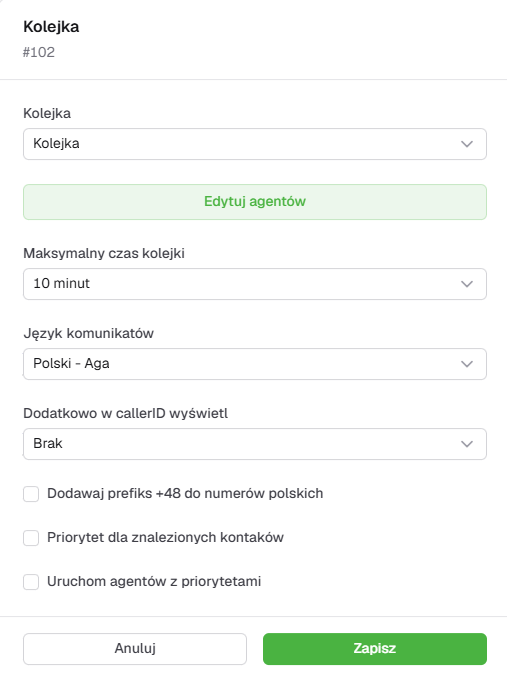The height and width of the screenshot is (675, 507).
Task: Click the chevron arrow beside Brak
Action: 467,444
